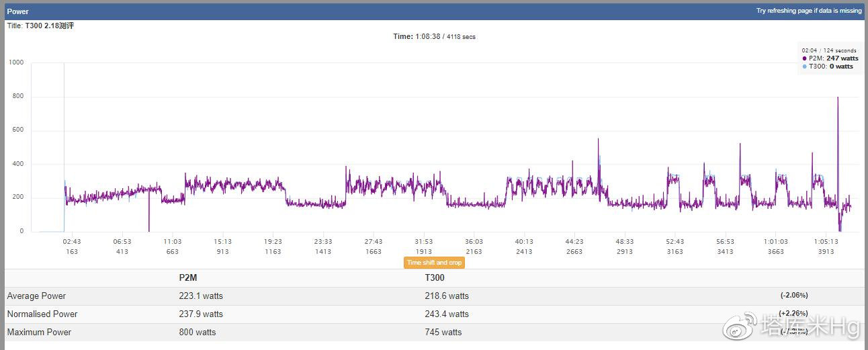This screenshot has width=868, height=350.
Task: Click the 02:43 time axis label
Action: pos(72,242)
